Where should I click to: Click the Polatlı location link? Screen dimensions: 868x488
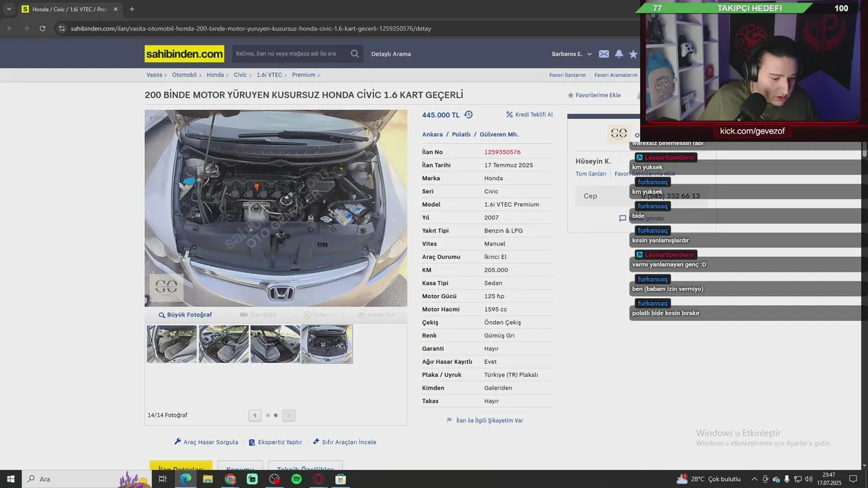[x=461, y=134]
